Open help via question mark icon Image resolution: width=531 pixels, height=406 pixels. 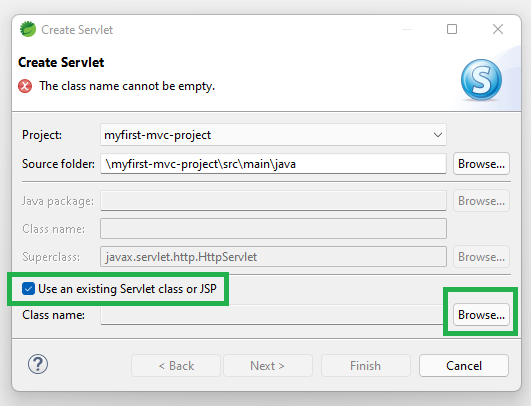[38, 364]
